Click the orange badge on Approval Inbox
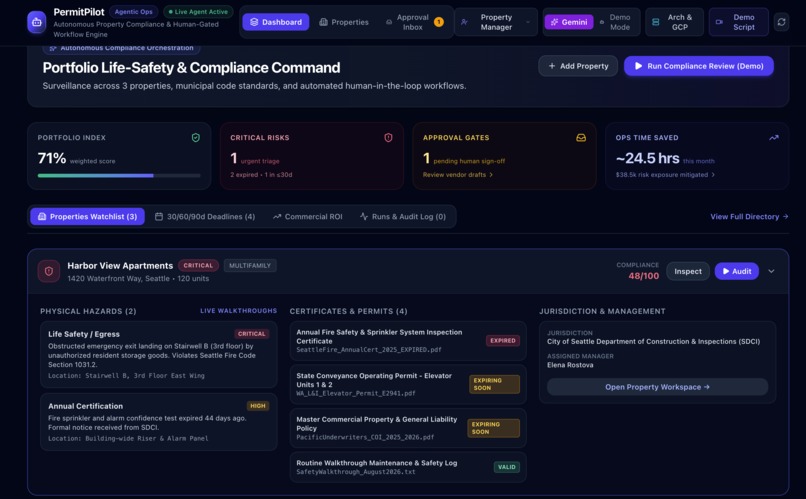 pos(438,22)
